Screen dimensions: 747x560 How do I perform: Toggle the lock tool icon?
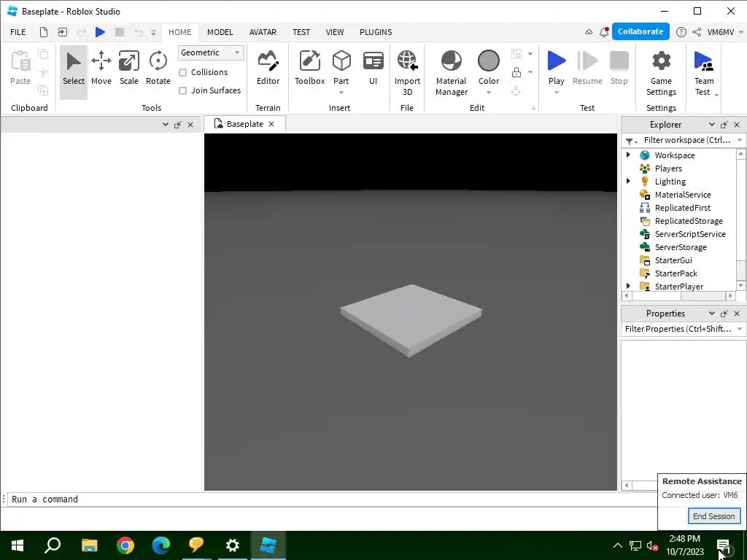pos(516,72)
